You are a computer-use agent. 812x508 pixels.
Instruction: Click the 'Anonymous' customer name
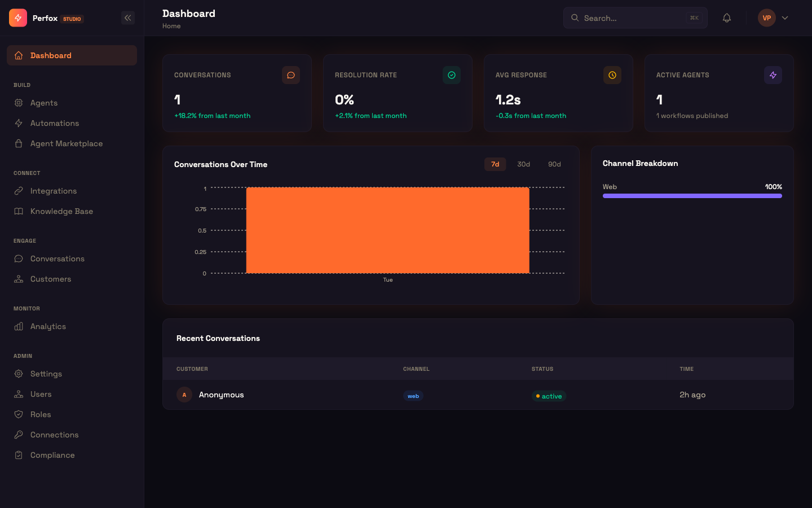coord(222,395)
